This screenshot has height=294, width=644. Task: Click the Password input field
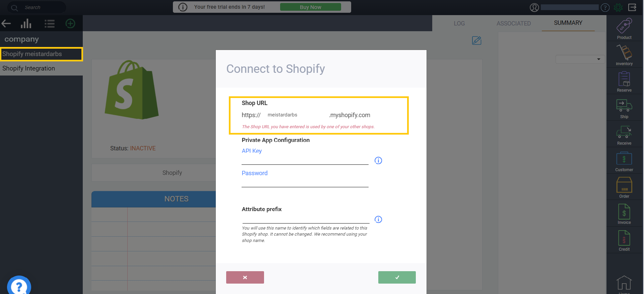click(x=305, y=183)
